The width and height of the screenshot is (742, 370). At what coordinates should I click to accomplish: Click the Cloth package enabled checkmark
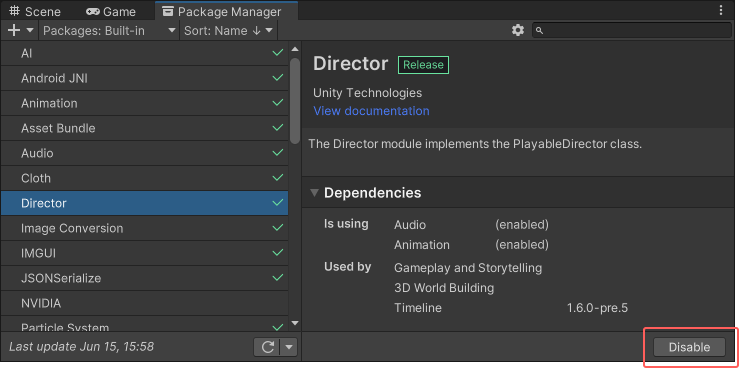[278, 177]
